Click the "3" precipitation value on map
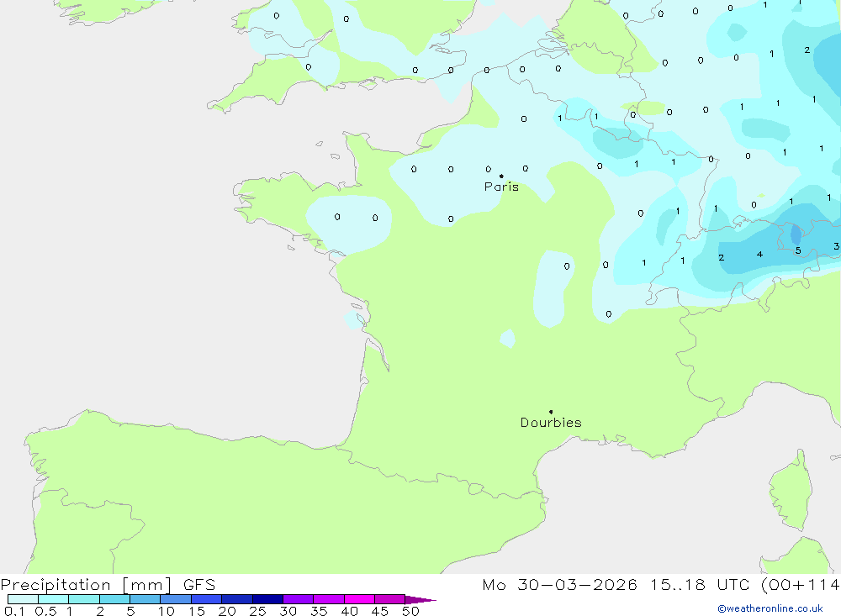Viewport: 841px width, 616px height. (x=836, y=246)
